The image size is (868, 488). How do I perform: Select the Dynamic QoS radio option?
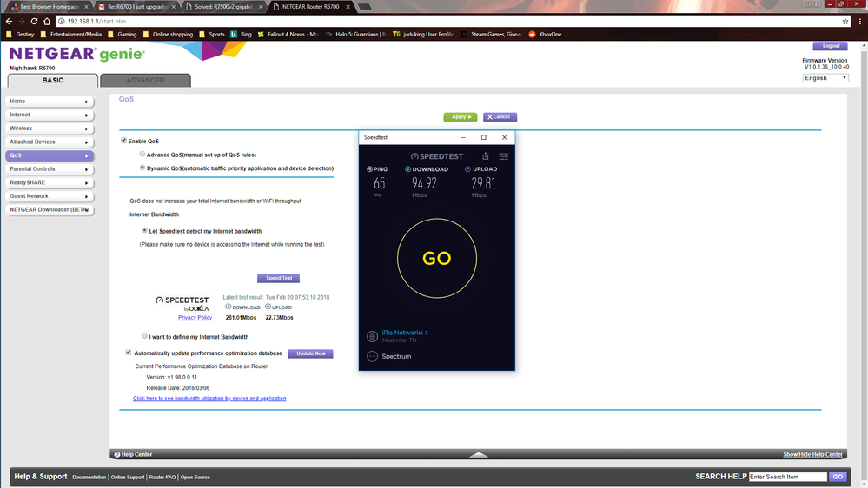[x=142, y=167]
